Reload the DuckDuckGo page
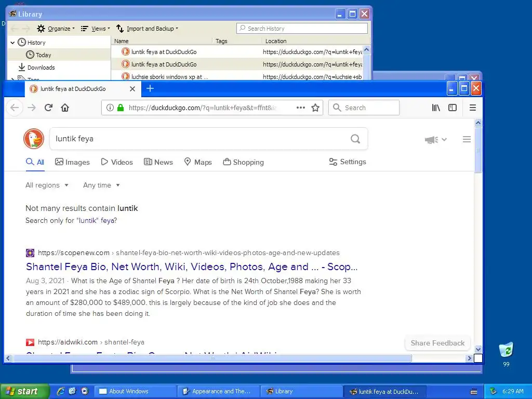Image resolution: width=532 pixels, height=399 pixels. tap(48, 108)
